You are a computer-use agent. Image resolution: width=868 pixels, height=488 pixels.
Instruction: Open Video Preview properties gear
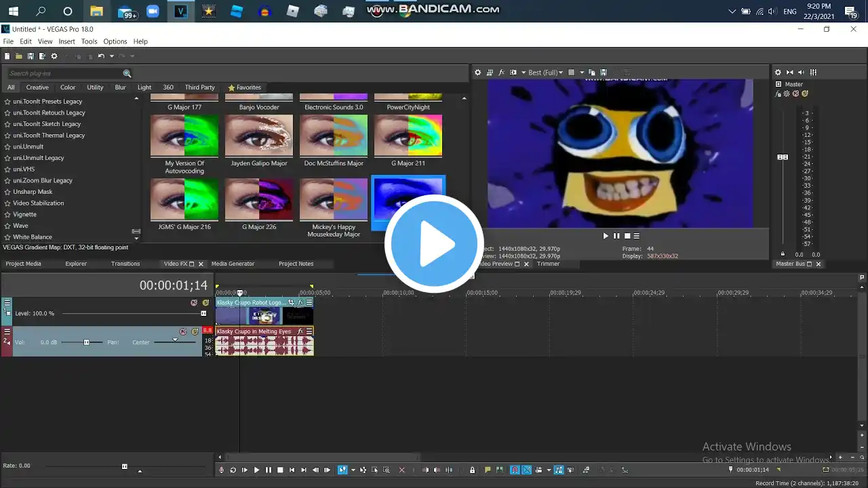point(477,73)
